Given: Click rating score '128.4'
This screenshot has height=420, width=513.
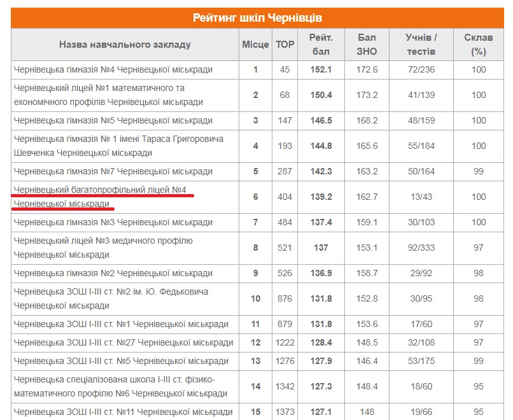Looking at the screenshot, I should 321,343.
